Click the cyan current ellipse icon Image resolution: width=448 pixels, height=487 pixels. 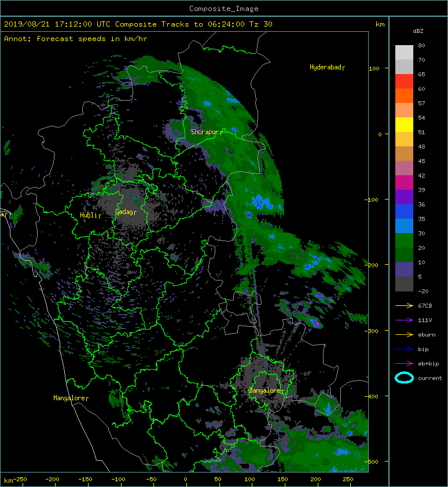pyautogui.click(x=404, y=378)
